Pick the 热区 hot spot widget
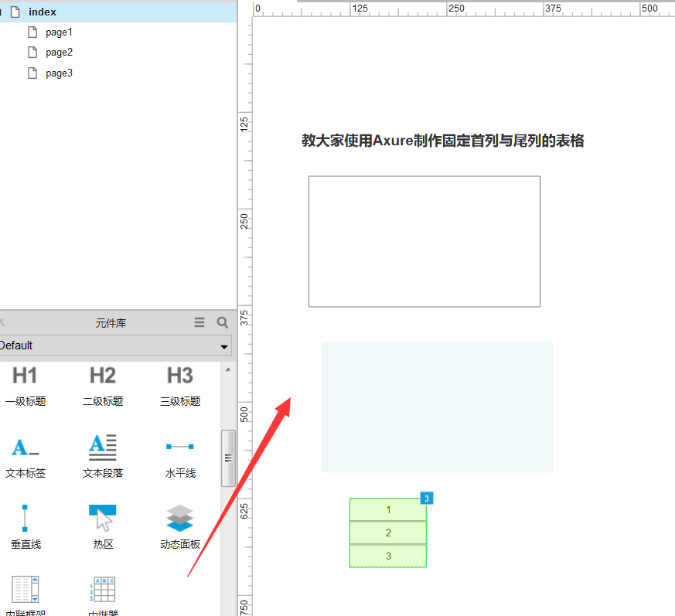 point(103,527)
